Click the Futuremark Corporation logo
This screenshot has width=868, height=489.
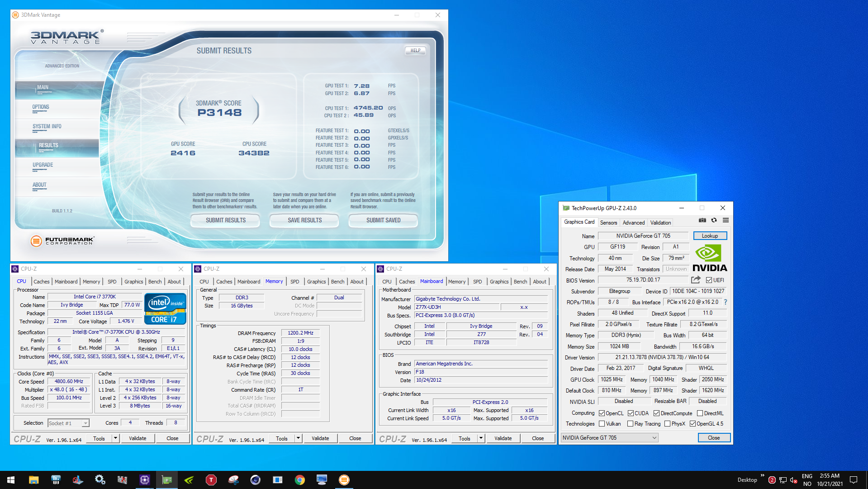pos(62,241)
